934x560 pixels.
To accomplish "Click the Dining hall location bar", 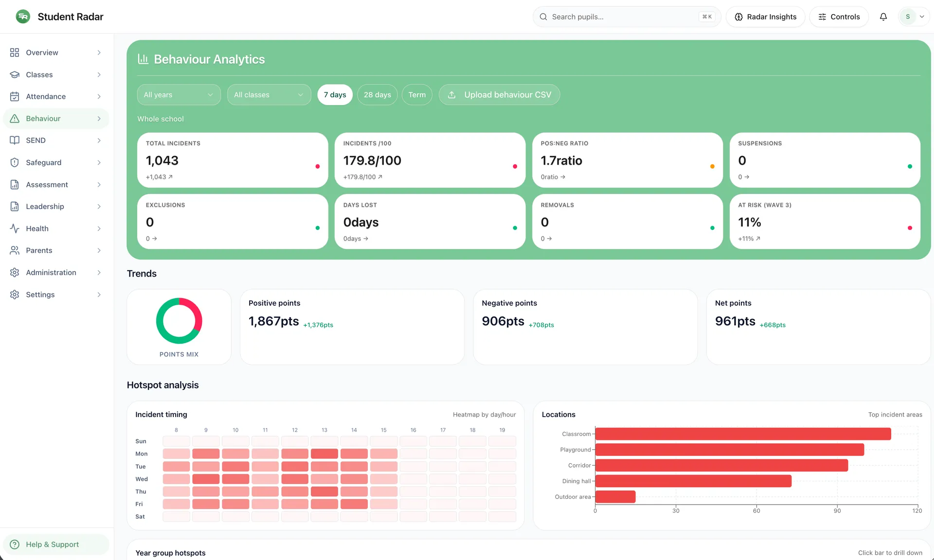I will (x=693, y=481).
